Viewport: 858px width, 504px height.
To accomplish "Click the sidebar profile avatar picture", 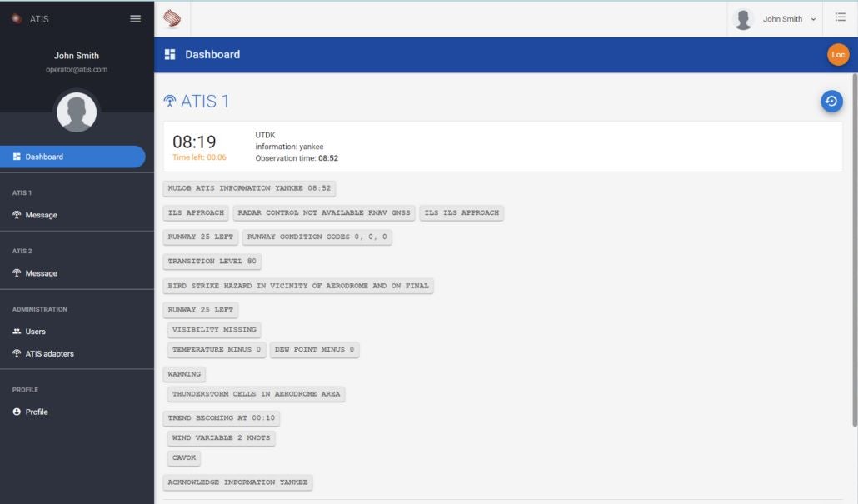I will (x=77, y=112).
